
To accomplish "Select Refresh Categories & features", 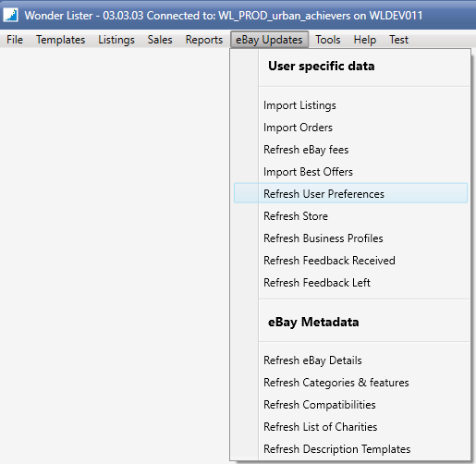I will pyautogui.click(x=350, y=383).
